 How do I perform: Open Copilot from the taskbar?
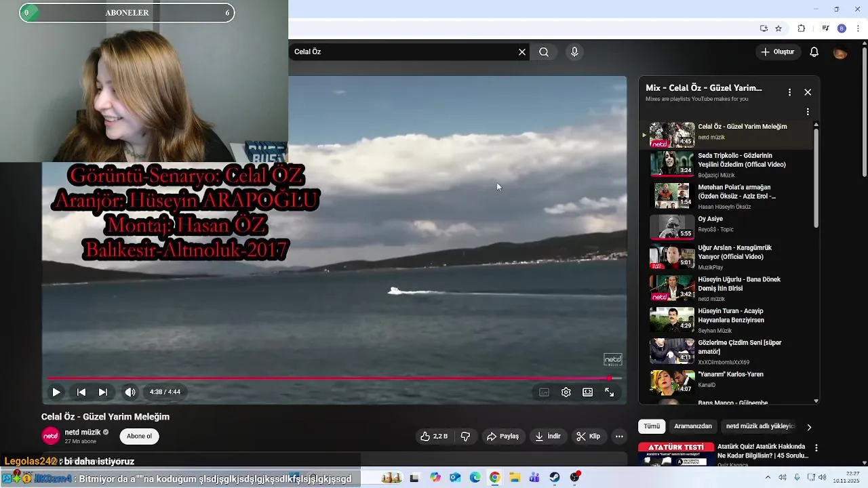(435, 478)
